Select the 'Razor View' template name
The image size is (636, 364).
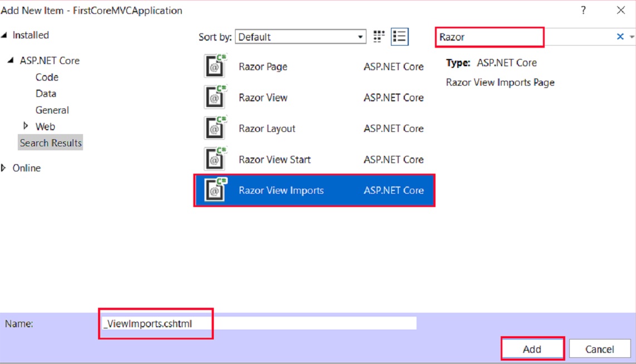pyautogui.click(x=263, y=98)
